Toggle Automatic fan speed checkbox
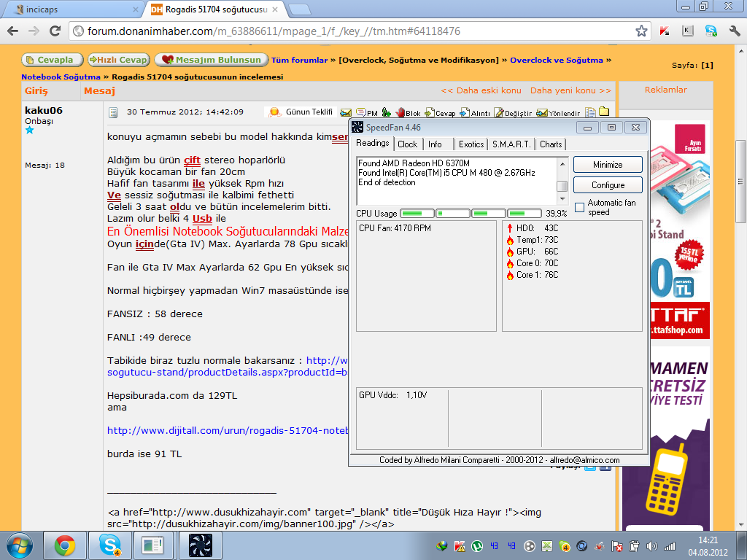Screen dimensions: 747x560 click(579, 207)
